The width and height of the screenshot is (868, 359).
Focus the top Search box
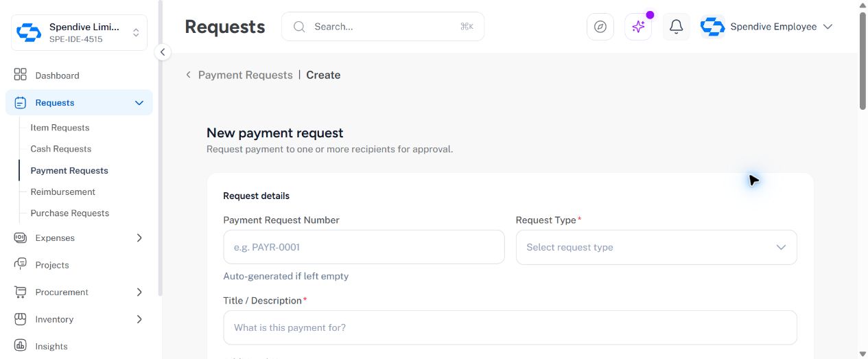383,27
